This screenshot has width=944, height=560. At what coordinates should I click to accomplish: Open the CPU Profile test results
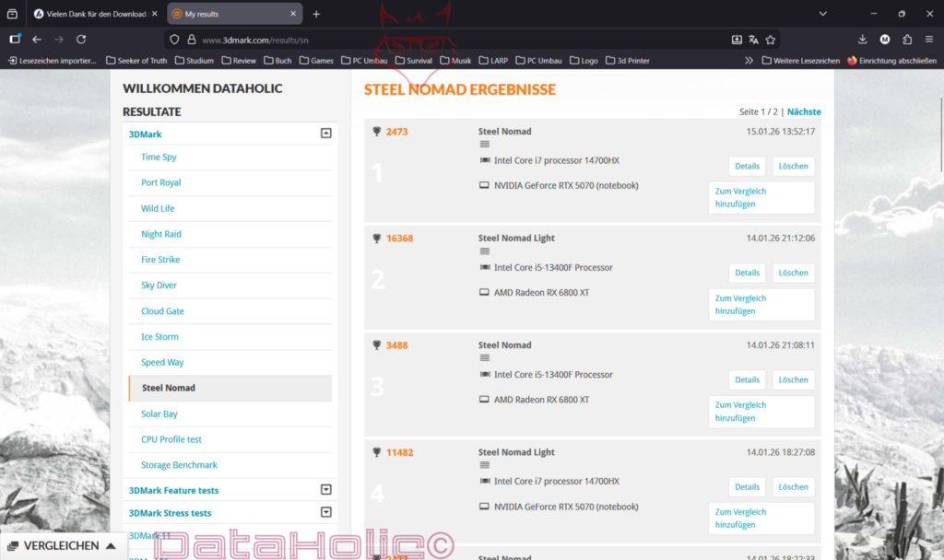pyautogui.click(x=171, y=439)
